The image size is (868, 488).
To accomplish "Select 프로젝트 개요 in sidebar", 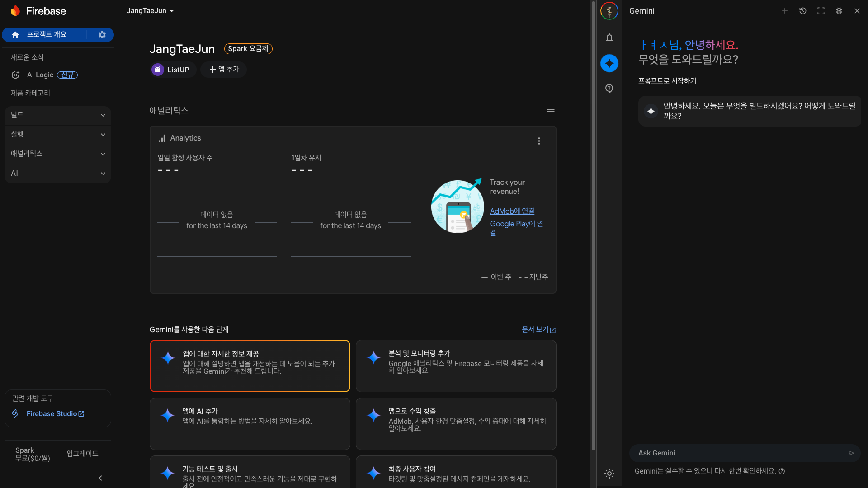I will point(46,35).
